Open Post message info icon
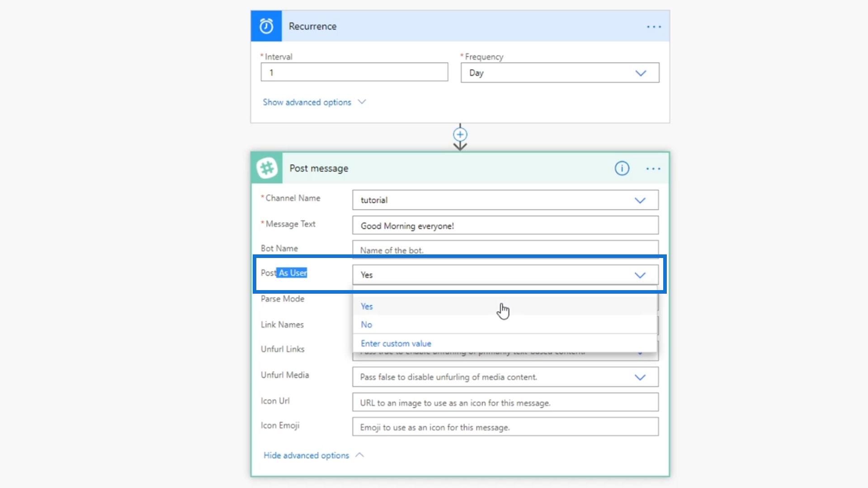 coord(622,169)
